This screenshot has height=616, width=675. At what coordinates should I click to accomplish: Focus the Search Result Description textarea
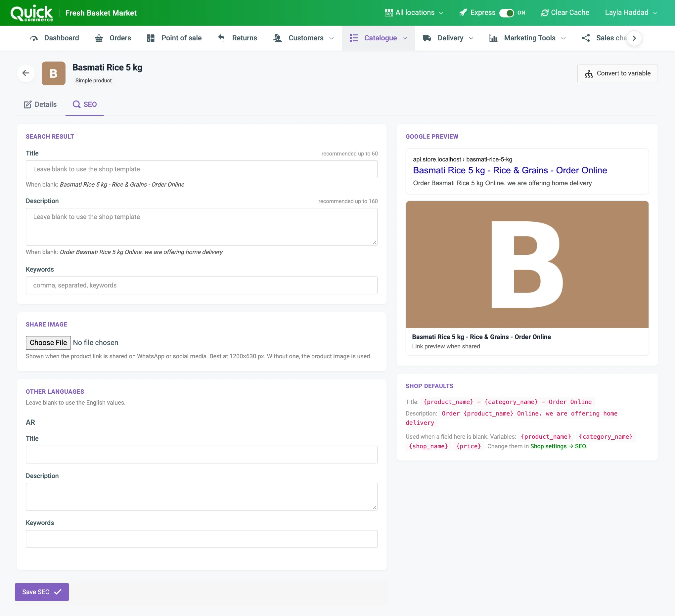click(x=202, y=227)
